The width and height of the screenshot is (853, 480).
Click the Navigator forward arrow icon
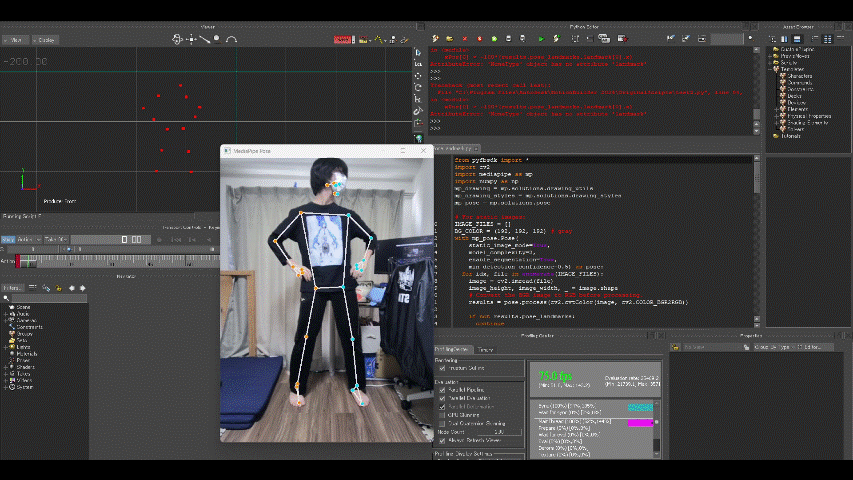pyautogui.click(x=83, y=288)
